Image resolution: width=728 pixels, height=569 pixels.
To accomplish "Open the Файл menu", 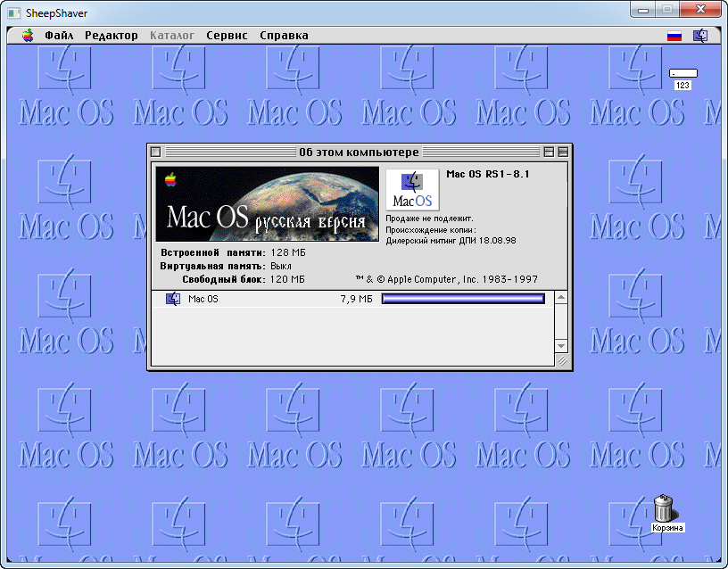I will pos(59,36).
